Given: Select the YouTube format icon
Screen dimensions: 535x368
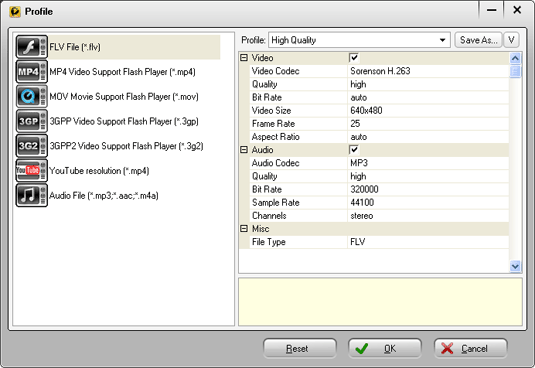Looking at the screenshot, I should tap(31, 171).
